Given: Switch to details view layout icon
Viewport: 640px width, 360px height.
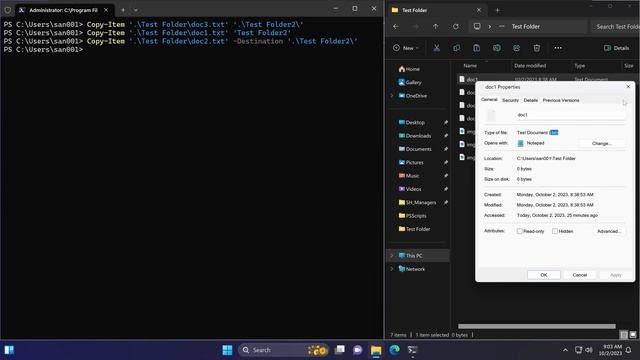Looking at the screenshot, I should click(x=624, y=335).
